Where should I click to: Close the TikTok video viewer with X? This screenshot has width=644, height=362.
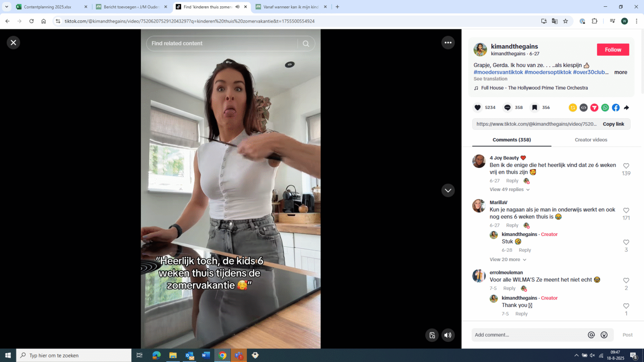[x=13, y=43]
